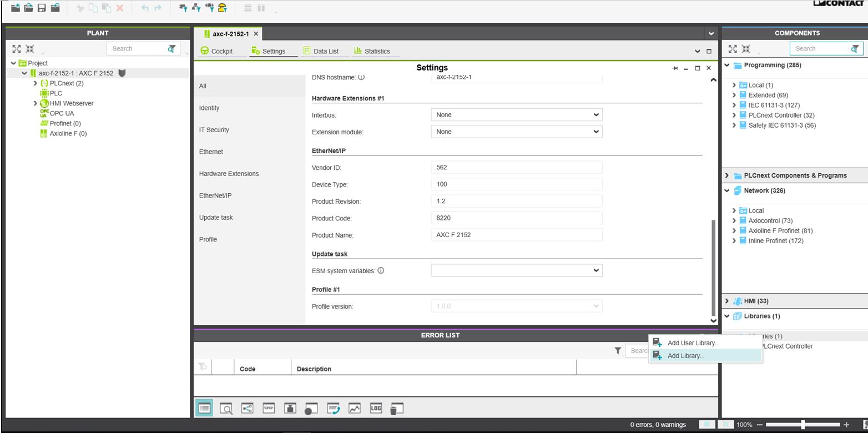The width and height of the screenshot is (868, 433).
Task: Click the Vendor ID input field
Action: (516, 167)
